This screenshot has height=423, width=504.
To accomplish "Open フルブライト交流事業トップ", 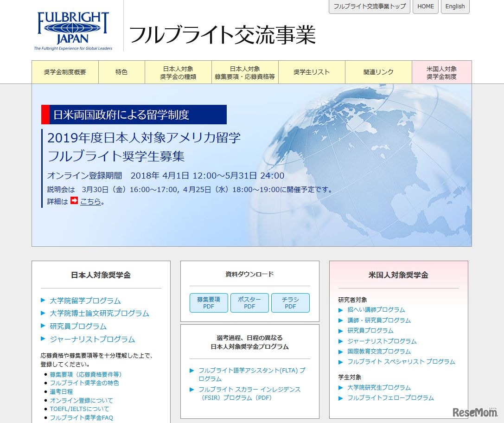I will click(369, 6).
